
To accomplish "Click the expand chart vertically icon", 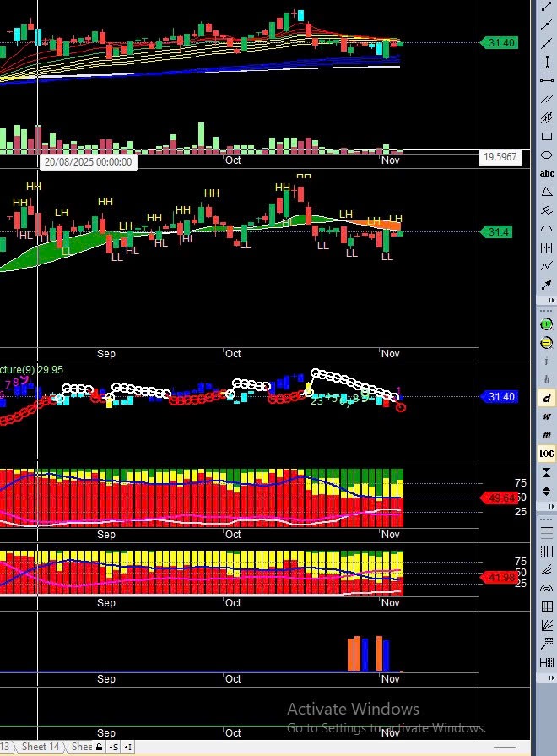I will 546,492.
